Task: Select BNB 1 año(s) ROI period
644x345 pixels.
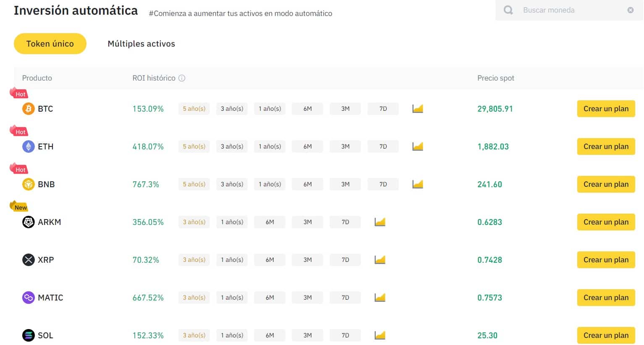Action: (270, 184)
